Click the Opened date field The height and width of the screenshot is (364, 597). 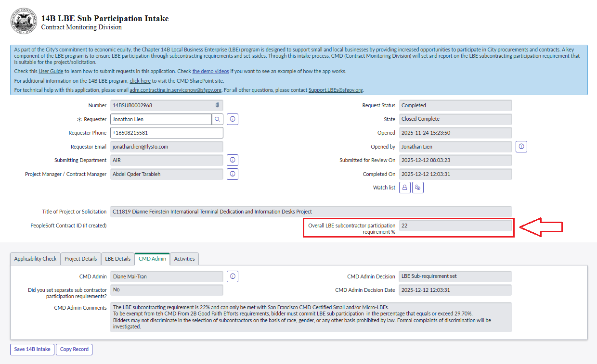(x=455, y=133)
